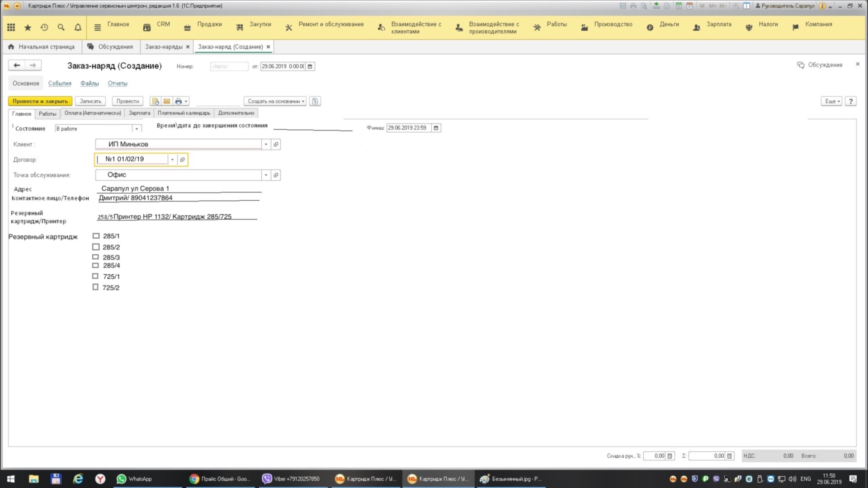Enable the 725/2 checkbox
Viewport: 868px width, 488px height.
point(95,287)
